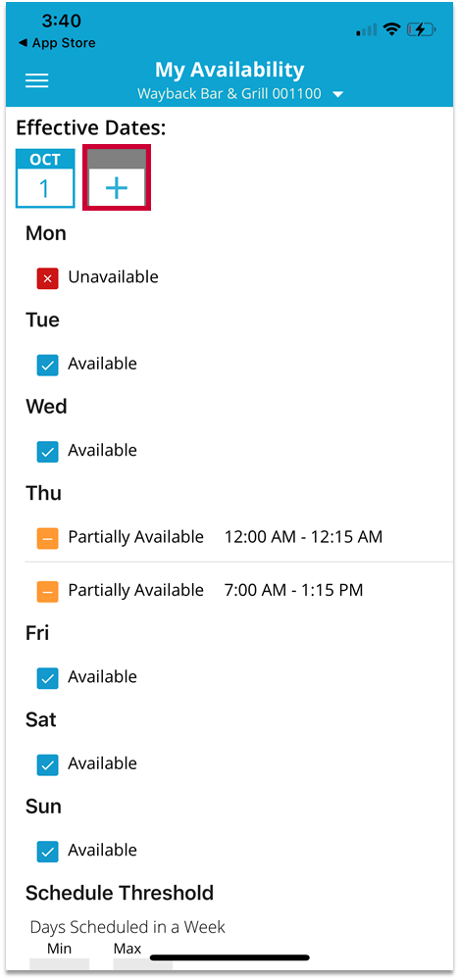Uncheck Available for Sunday

pyautogui.click(x=47, y=852)
